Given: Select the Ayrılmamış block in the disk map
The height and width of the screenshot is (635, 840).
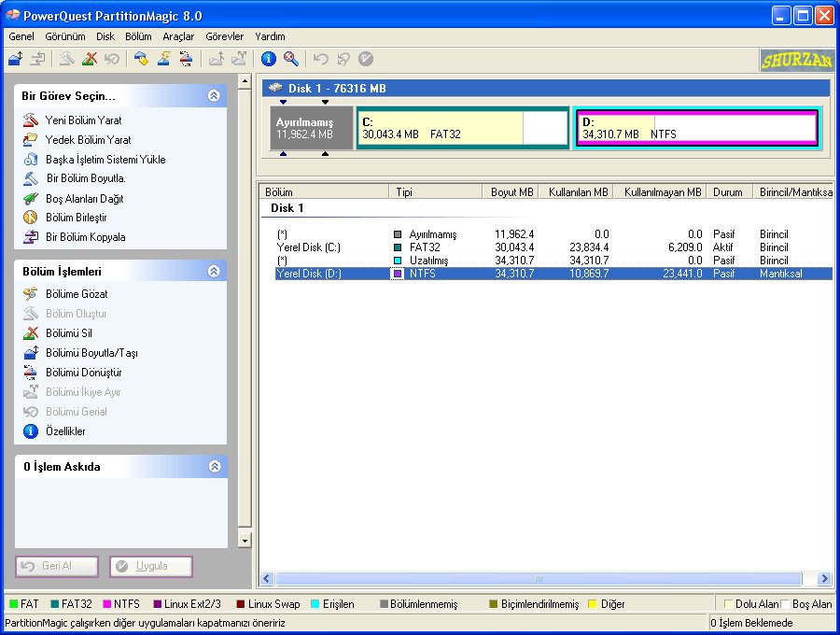Looking at the screenshot, I should pos(311,128).
